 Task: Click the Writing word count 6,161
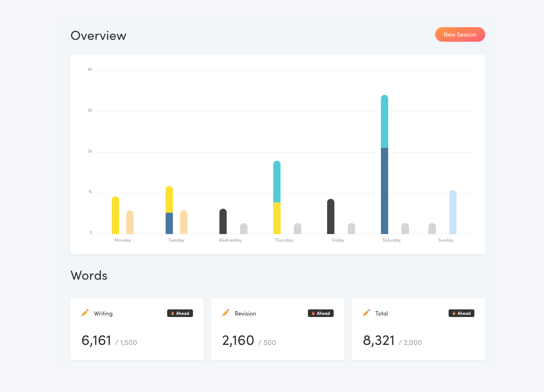96,341
